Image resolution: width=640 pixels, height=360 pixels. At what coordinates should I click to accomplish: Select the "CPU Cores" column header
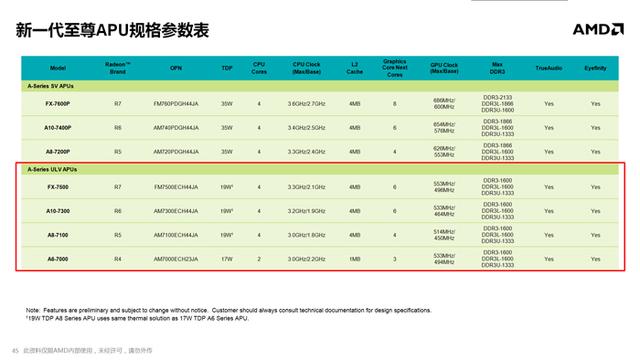pos(259,68)
